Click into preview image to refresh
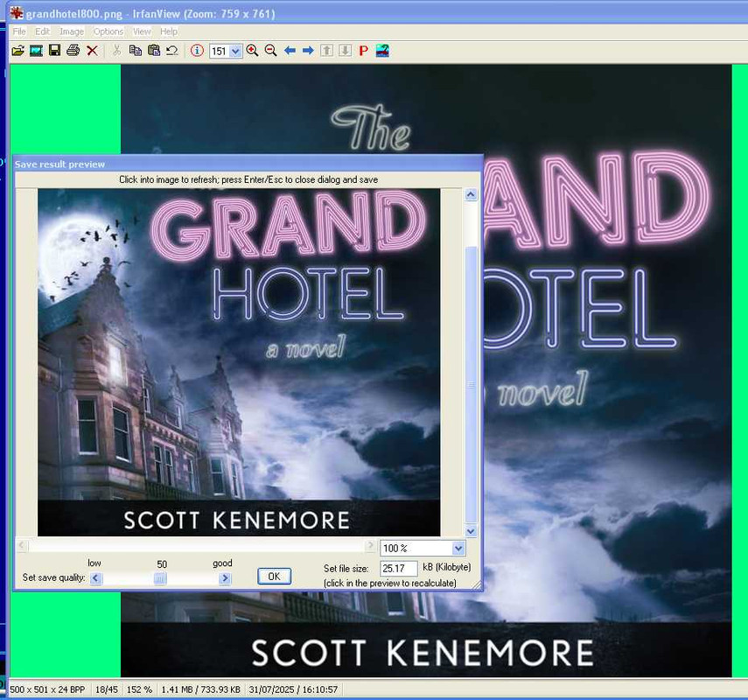 pyautogui.click(x=239, y=362)
